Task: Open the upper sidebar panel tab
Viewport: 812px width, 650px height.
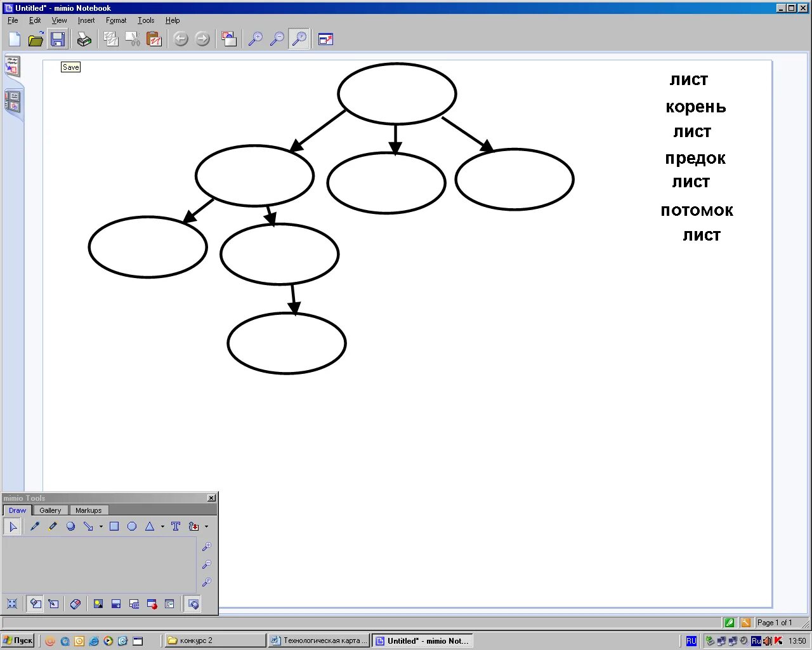Action: tap(12, 67)
